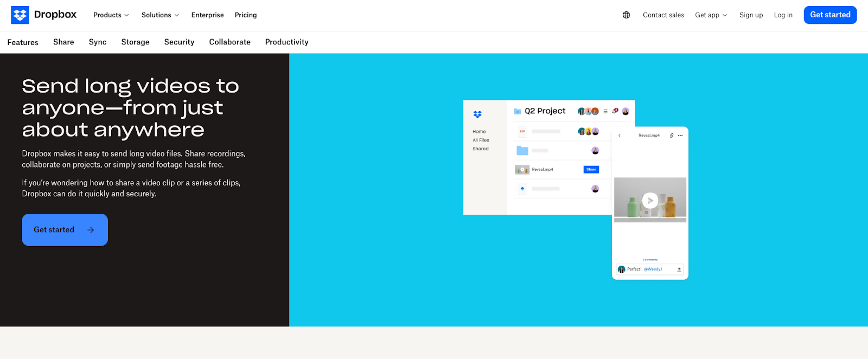Click Home in the mockup sidebar

pos(479,132)
